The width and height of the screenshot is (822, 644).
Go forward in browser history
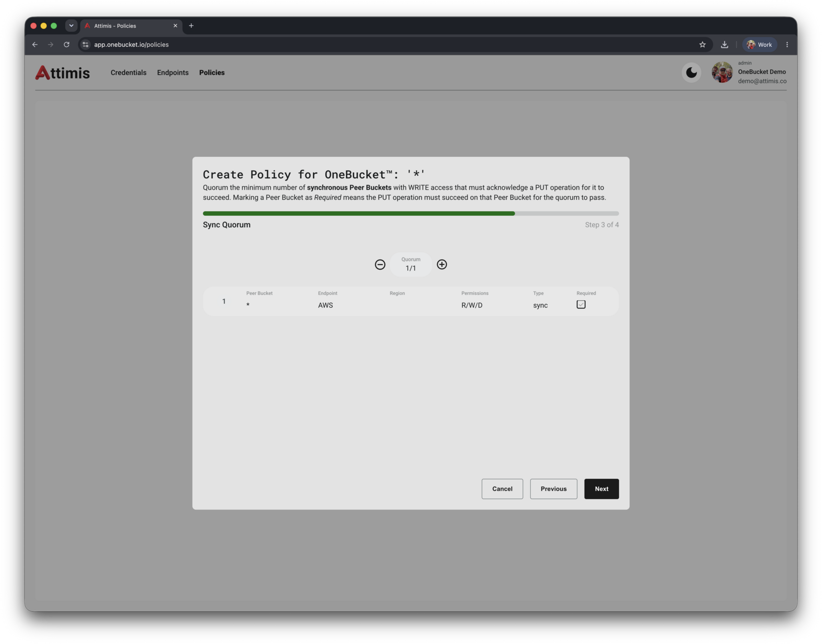pyautogui.click(x=50, y=45)
